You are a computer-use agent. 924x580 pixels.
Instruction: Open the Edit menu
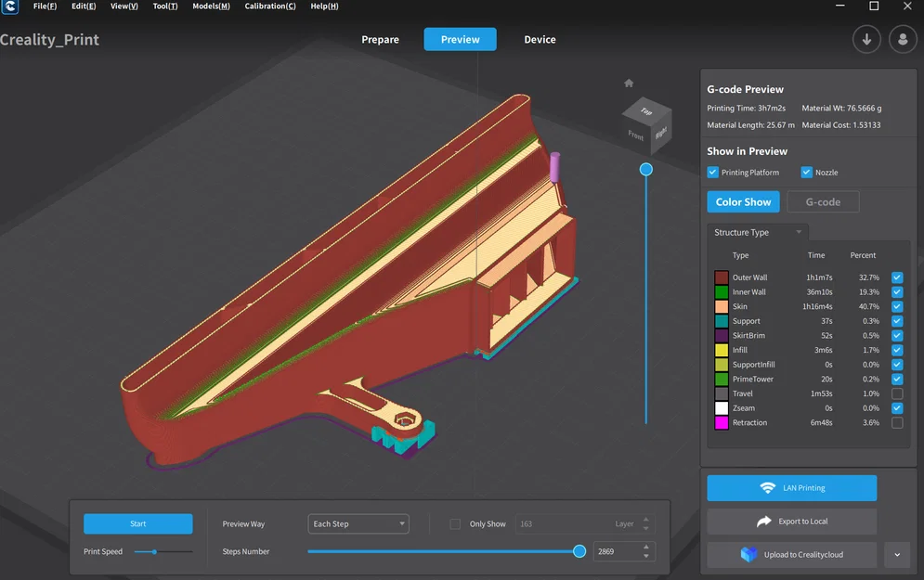click(x=84, y=6)
